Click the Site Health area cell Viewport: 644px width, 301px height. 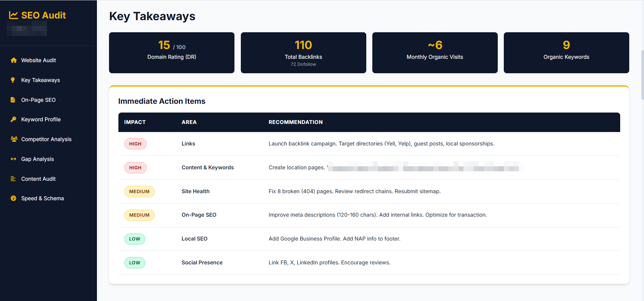pyautogui.click(x=196, y=191)
